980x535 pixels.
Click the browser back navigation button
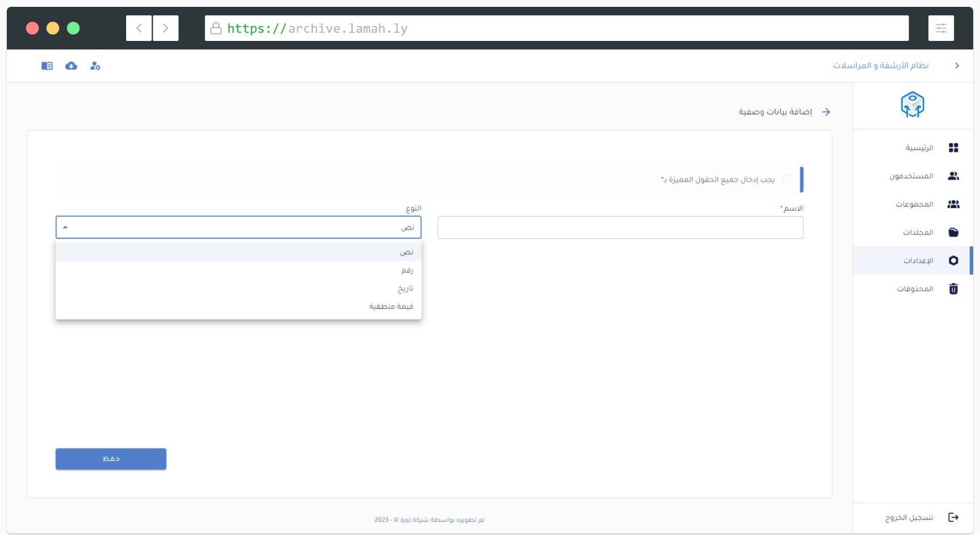click(139, 28)
